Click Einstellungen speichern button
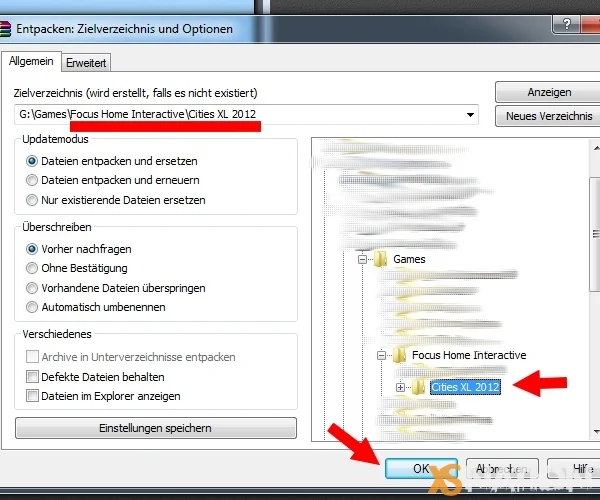Screen dimensions: 600x500 point(156,428)
